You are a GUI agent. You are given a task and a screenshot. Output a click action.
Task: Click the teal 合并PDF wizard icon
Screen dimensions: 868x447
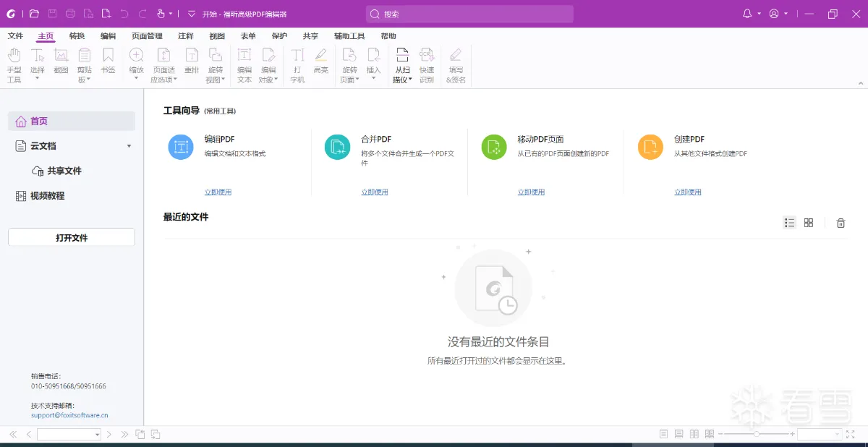(337, 147)
